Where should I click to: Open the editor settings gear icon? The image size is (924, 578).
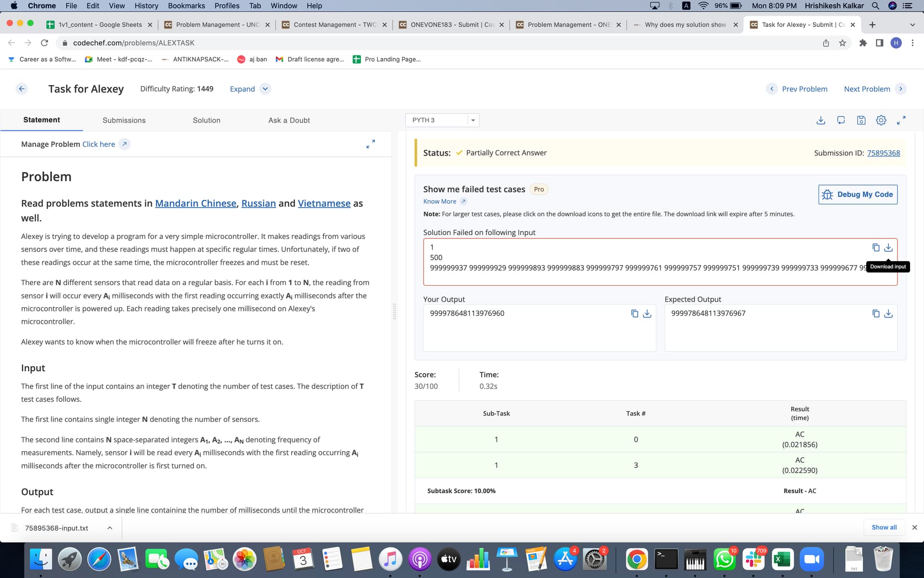[x=881, y=120]
